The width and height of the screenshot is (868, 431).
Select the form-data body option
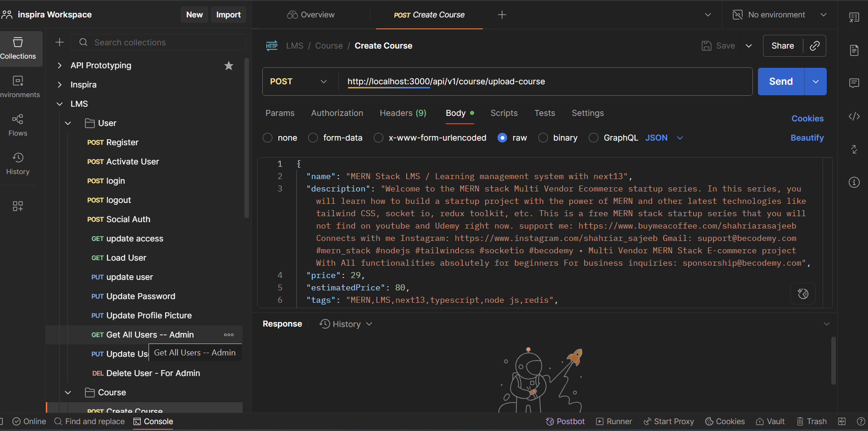point(313,138)
